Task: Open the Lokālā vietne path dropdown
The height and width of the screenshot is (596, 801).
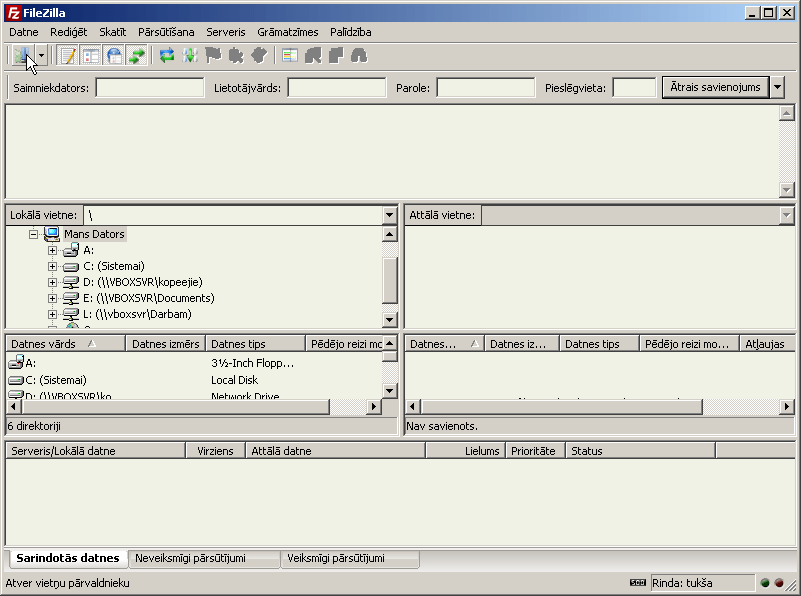Action: (x=389, y=215)
